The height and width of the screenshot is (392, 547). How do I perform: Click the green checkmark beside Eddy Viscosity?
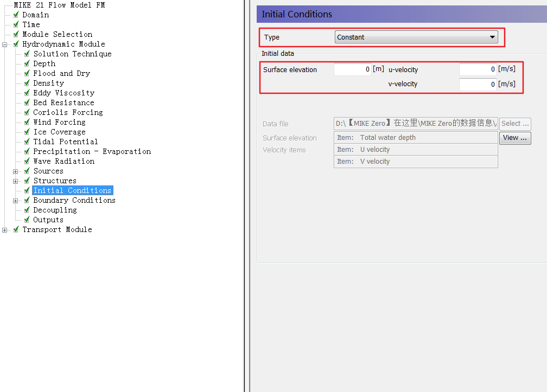pyautogui.click(x=27, y=93)
